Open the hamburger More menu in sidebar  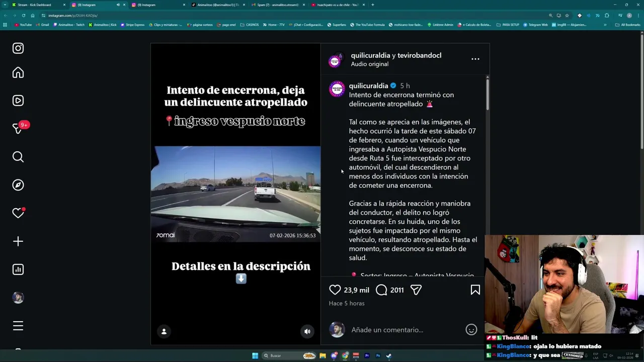coord(18,326)
